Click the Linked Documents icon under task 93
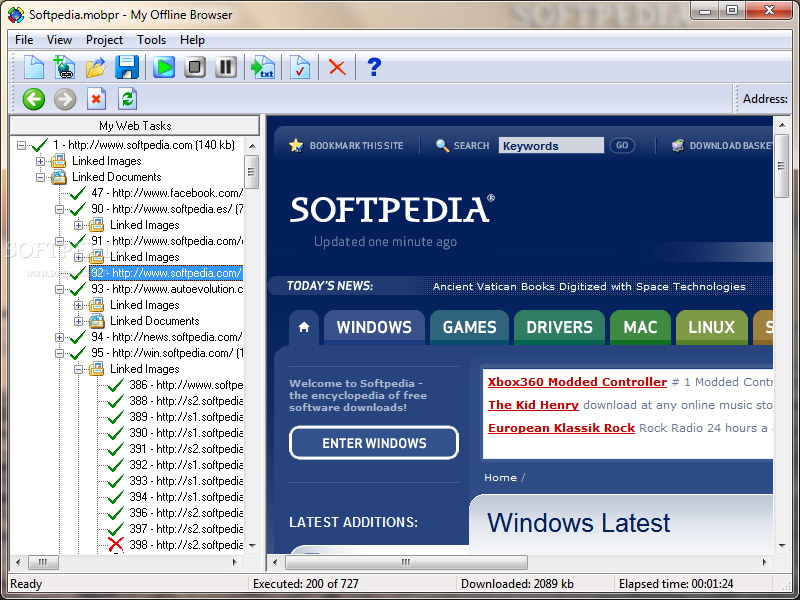 coord(96,321)
